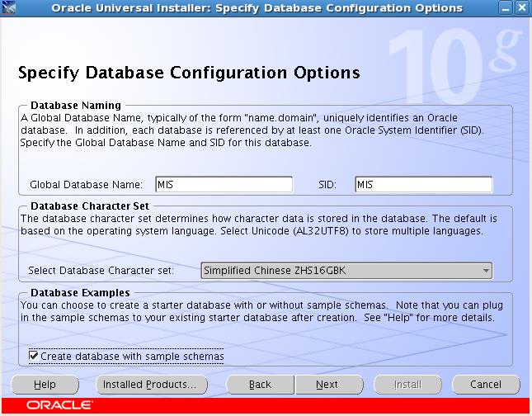
Task: Click the Database Character Set group title
Action: 90,206
